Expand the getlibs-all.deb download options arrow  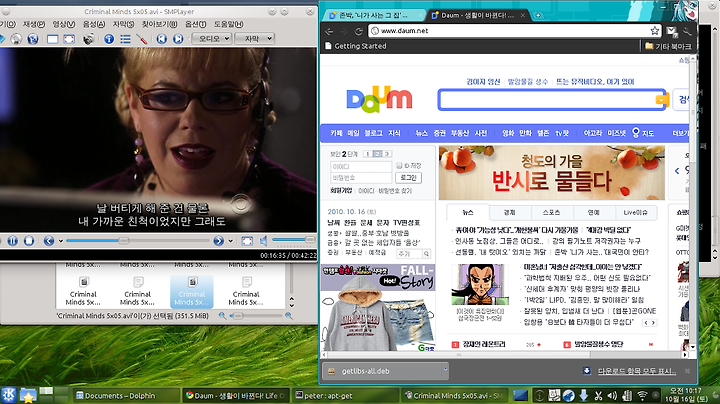445,369
